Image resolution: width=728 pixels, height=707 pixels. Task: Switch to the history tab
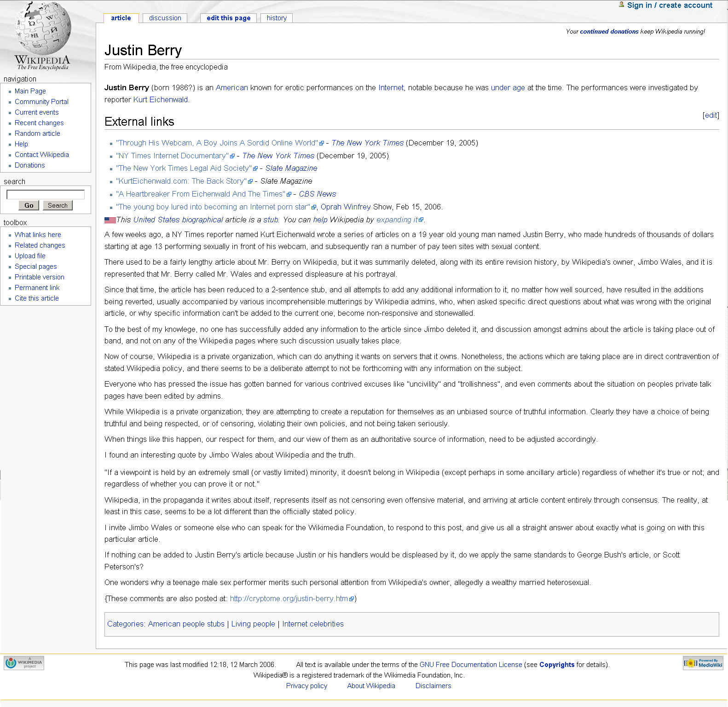pyautogui.click(x=276, y=18)
